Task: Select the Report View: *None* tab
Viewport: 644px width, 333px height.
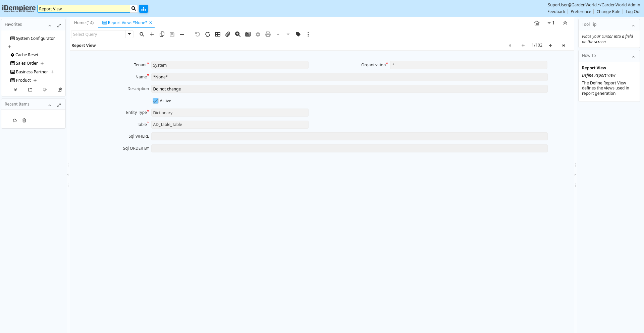Action: tap(127, 23)
